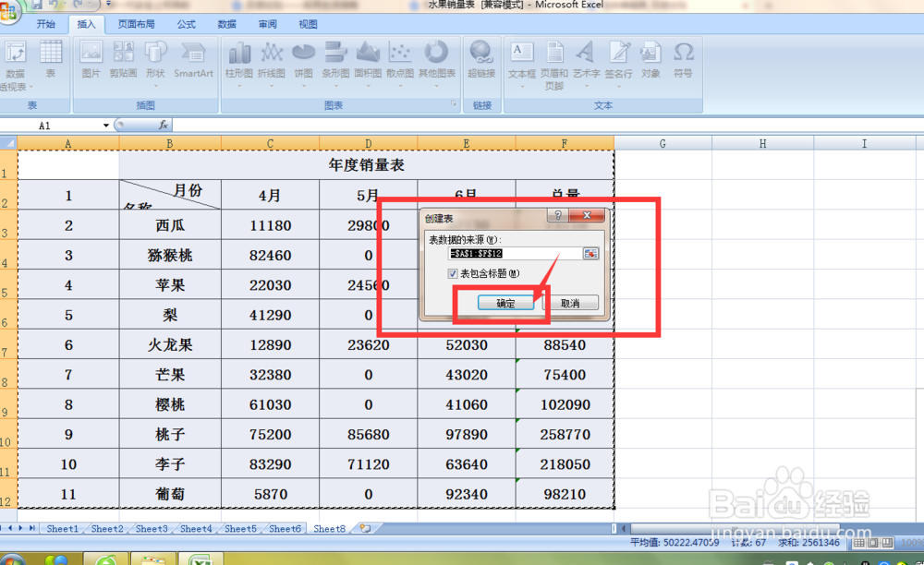Screen dimensions: 924x565
Task: Open Clip Art (剪贴画)
Action: (x=123, y=60)
